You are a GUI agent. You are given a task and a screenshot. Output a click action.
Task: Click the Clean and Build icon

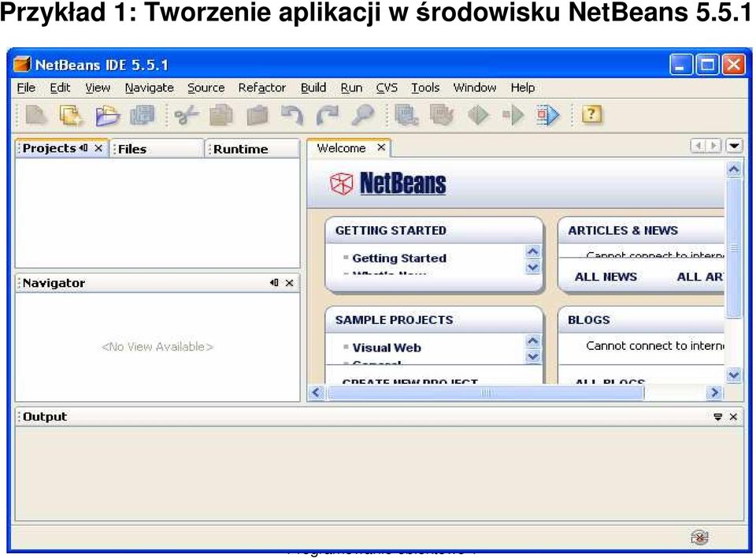tap(442, 116)
